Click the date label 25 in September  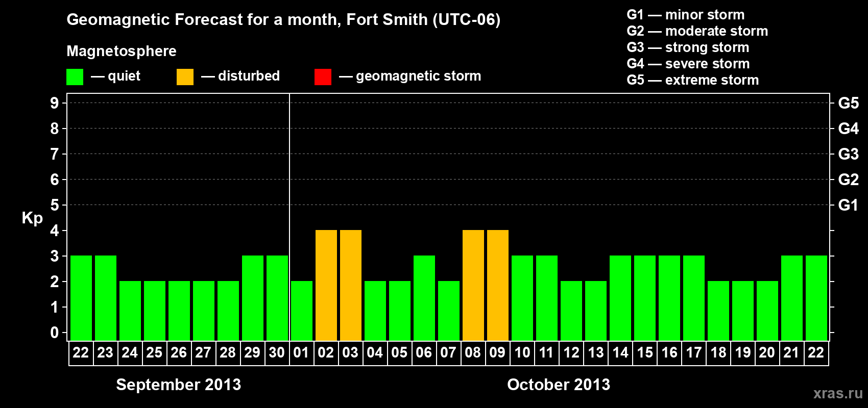point(154,352)
